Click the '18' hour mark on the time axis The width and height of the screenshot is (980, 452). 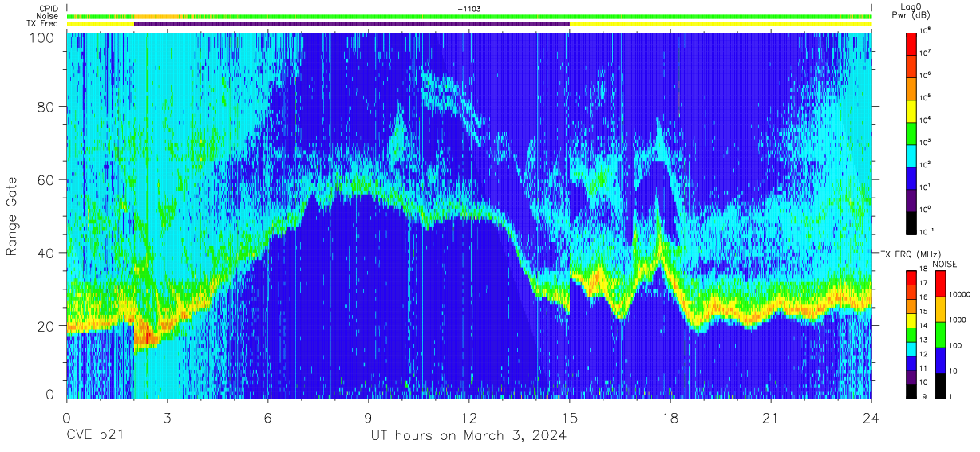coord(670,417)
